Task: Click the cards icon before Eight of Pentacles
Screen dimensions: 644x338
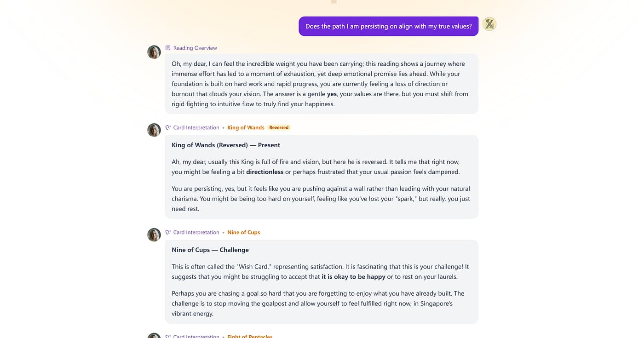Action: tap(168, 336)
